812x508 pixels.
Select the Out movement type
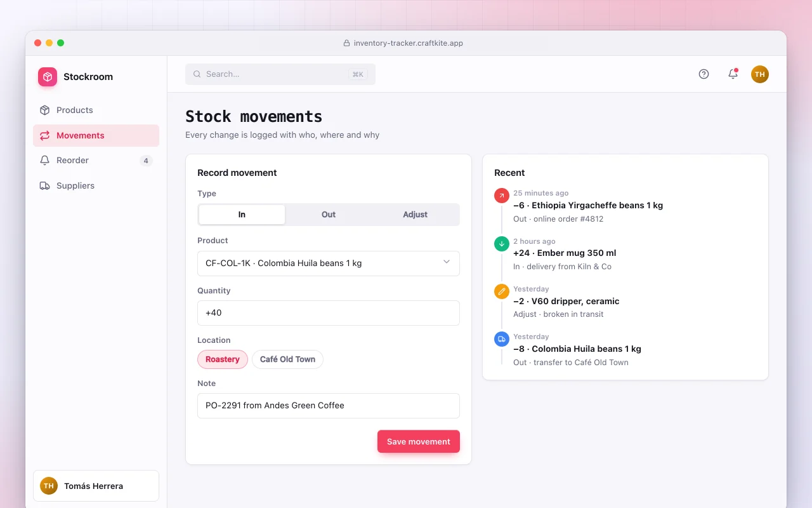[329, 215]
